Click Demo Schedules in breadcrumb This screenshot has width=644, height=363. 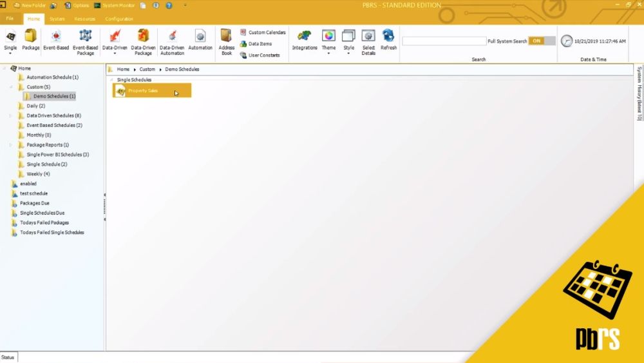pyautogui.click(x=182, y=69)
